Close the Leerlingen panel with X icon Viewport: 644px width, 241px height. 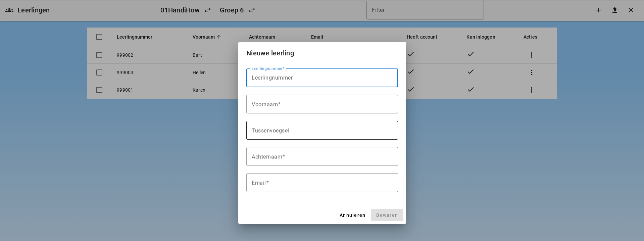click(x=631, y=10)
